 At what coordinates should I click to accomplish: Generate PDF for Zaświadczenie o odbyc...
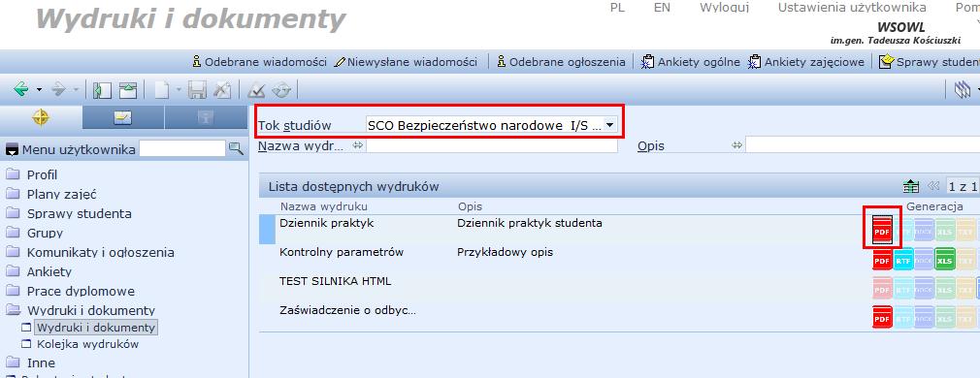882,318
